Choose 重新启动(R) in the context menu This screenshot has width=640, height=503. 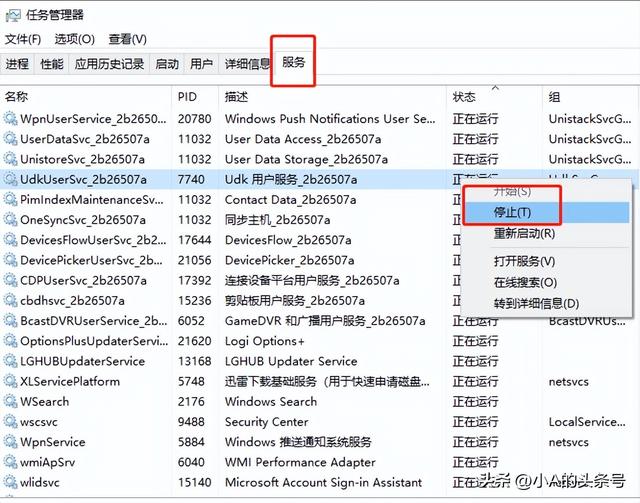547,234
